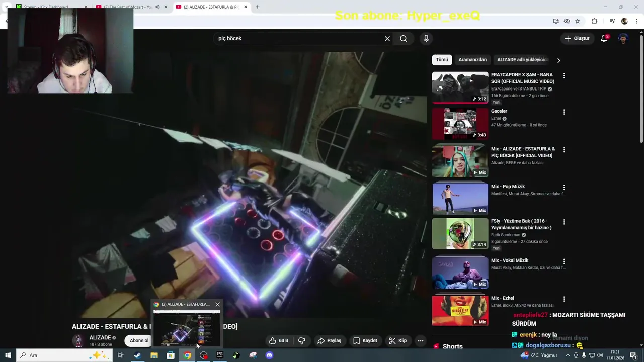Click the Windows Start button
Screen dimensions: 644x362
coord(8,355)
